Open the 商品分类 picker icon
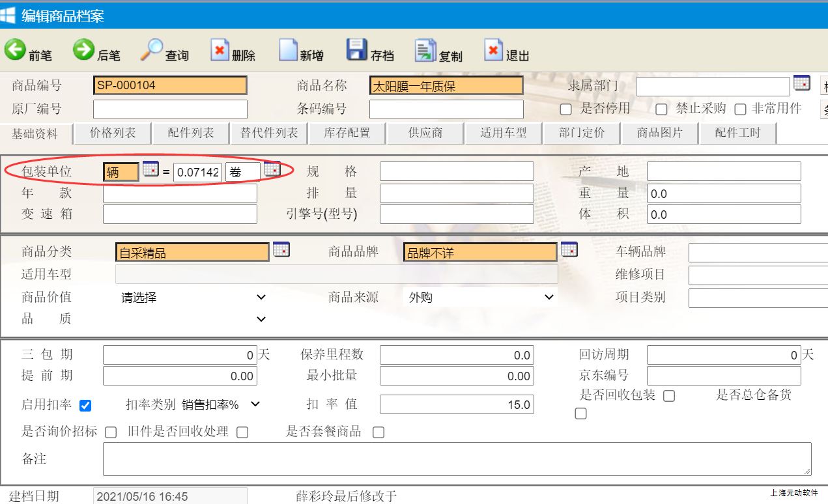This screenshot has width=828, height=504. tap(281, 249)
